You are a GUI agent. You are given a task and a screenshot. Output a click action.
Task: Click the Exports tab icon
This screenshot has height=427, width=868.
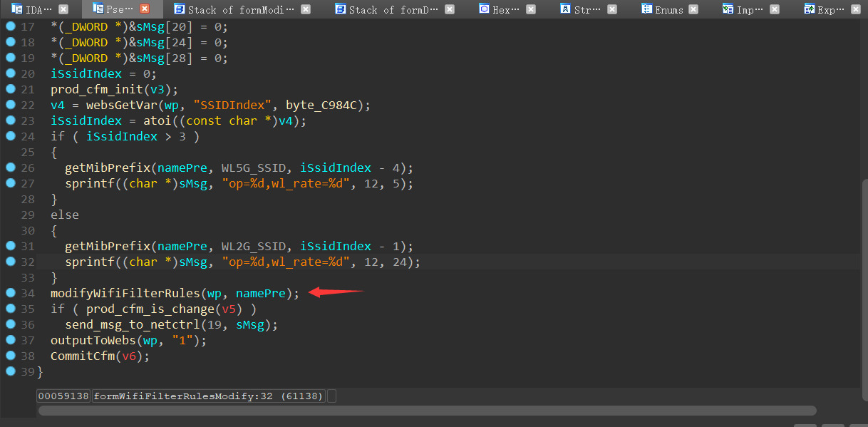(x=809, y=9)
